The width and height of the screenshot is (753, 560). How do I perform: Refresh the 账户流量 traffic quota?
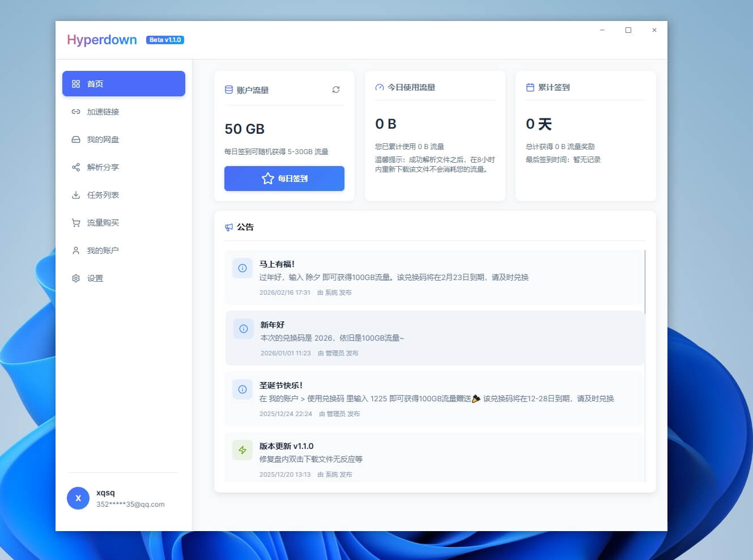tap(336, 90)
